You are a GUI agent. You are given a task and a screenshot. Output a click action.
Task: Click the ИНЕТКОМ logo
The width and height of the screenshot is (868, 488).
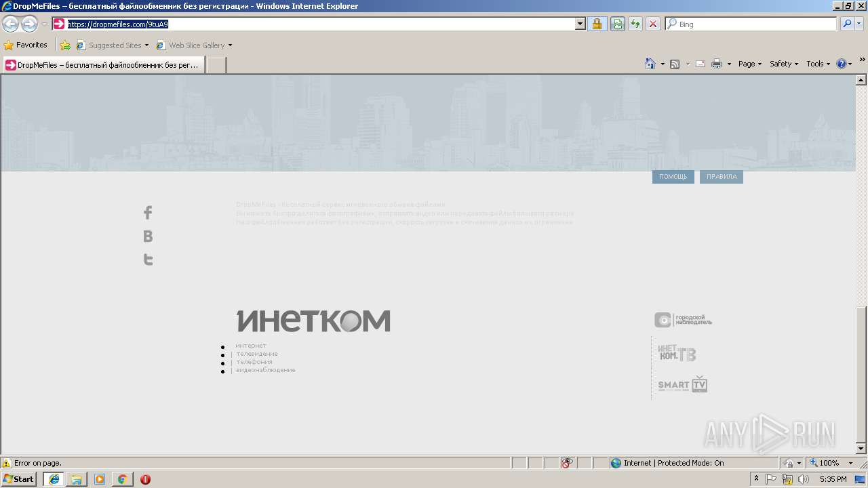coord(313,321)
